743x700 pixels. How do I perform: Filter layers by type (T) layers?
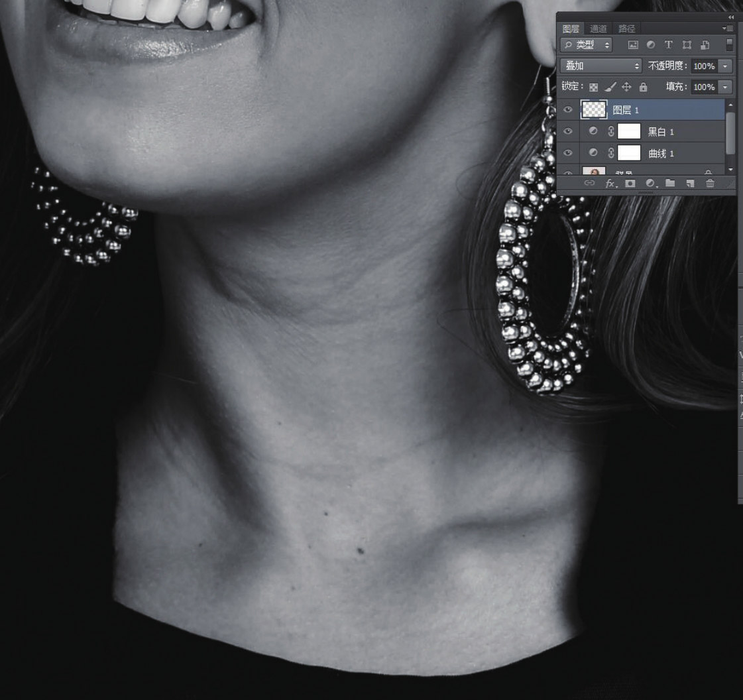coord(668,45)
